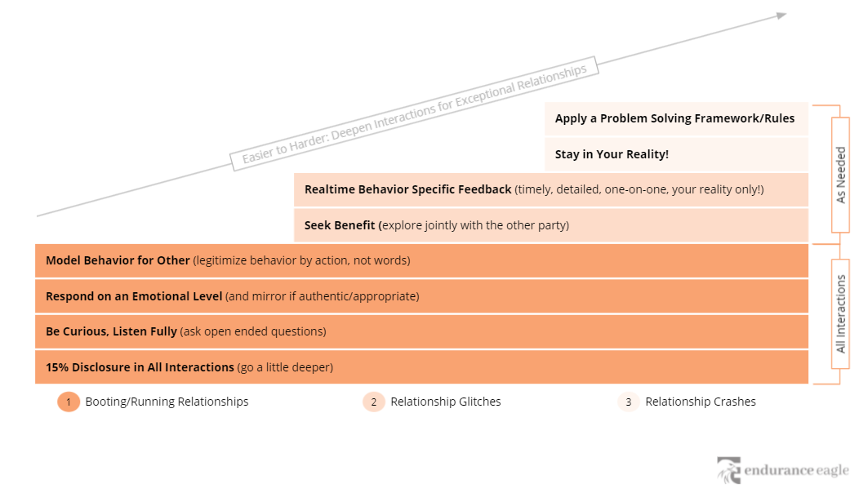Click the 'Realtime Behavior Specific Feedback' row
This screenshot has height=493, width=868.
[551, 189]
